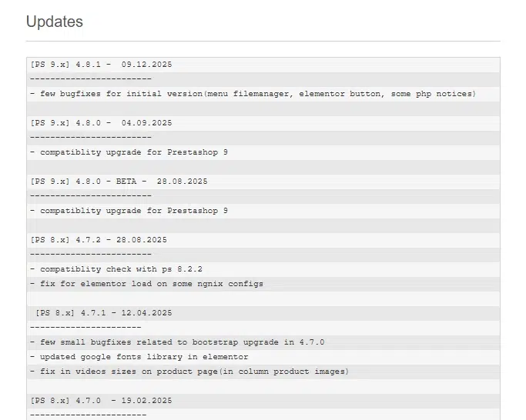
Task: Select the videos sizes on product page fix
Action: coord(189,372)
